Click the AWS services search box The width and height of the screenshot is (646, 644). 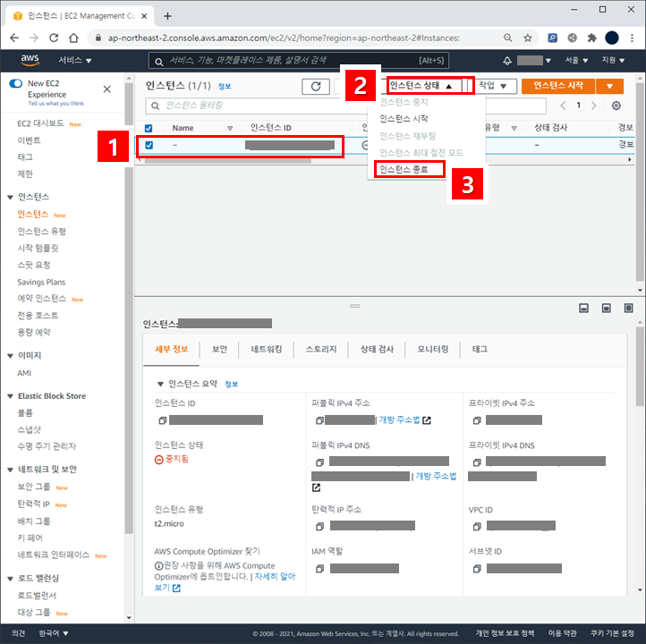pyautogui.click(x=298, y=61)
